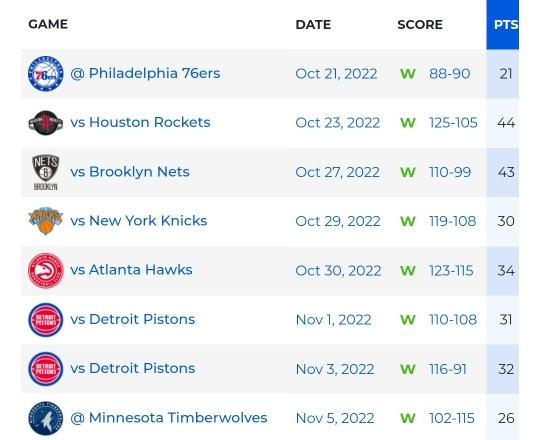Click the Houston Rockets team logo
The height and width of the screenshot is (440, 540).
point(45,123)
